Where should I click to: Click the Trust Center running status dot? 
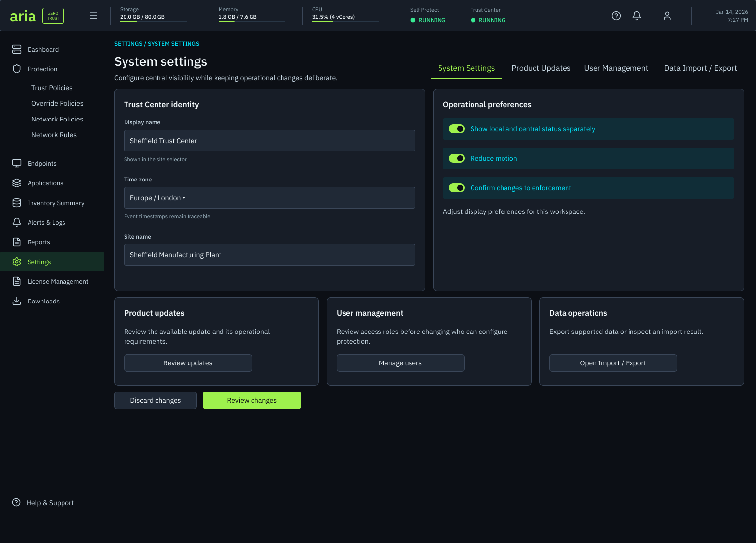473,20
